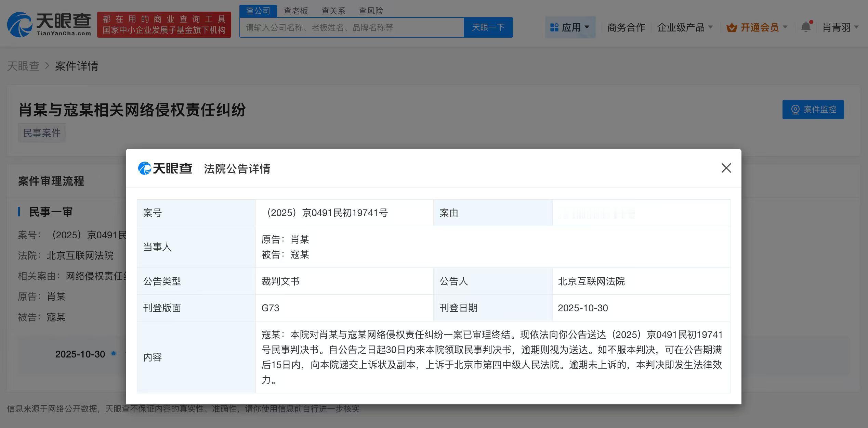Click the apps grid icon beside 应用

tap(554, 27)
